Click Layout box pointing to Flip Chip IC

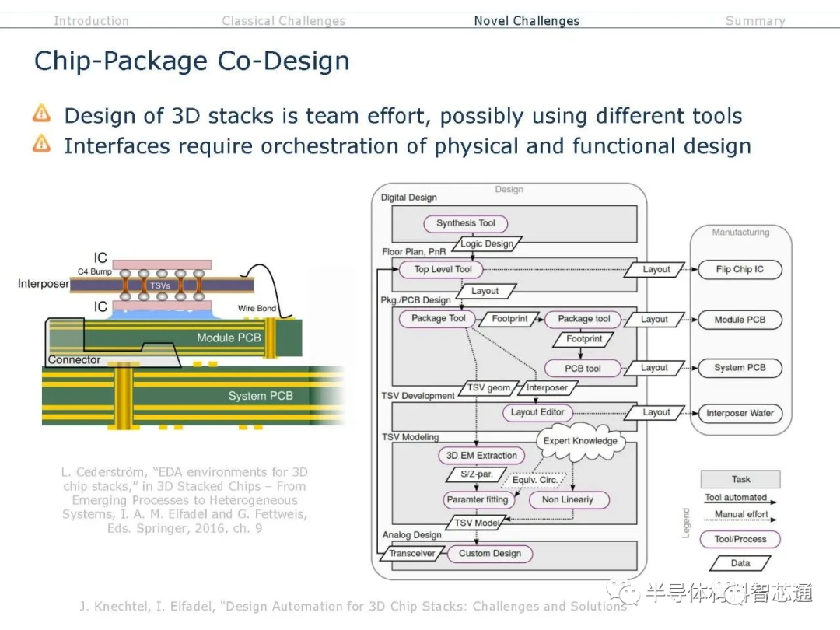pyautogui.click(x=656, y=269)
